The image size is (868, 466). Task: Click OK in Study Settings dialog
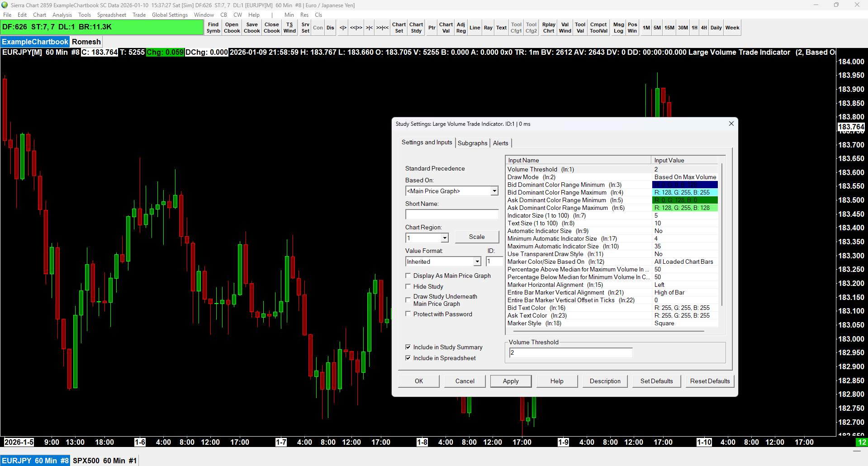[419, 381]
